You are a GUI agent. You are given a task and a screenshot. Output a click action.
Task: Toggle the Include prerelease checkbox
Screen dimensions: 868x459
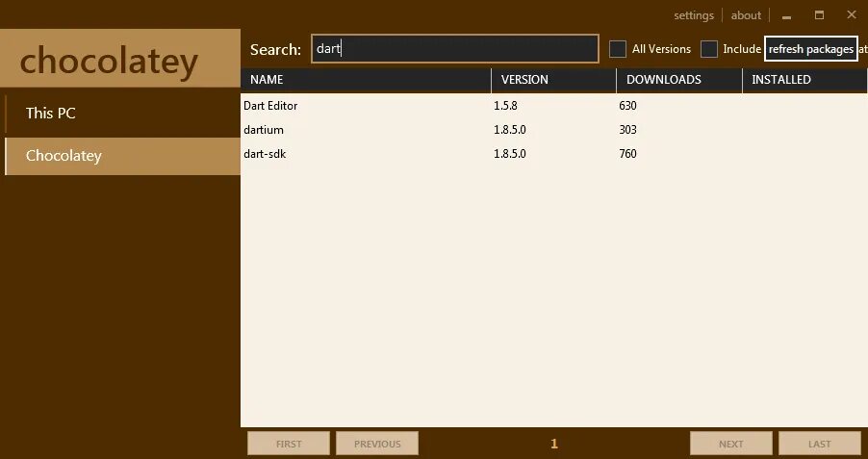(x=708, y=49)
